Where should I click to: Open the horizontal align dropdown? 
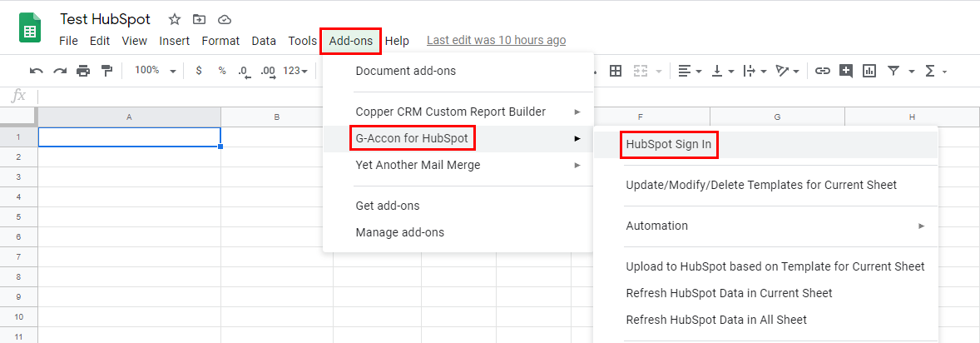pos(690,71)
